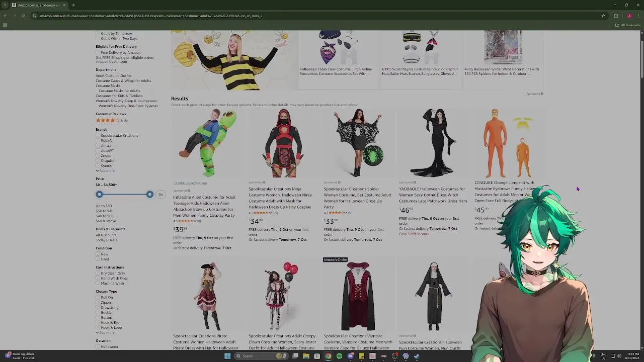Check the Disguise brand filter
This screenshot has width=644, height=362.
pyautogui.click(x=98, y=160)
